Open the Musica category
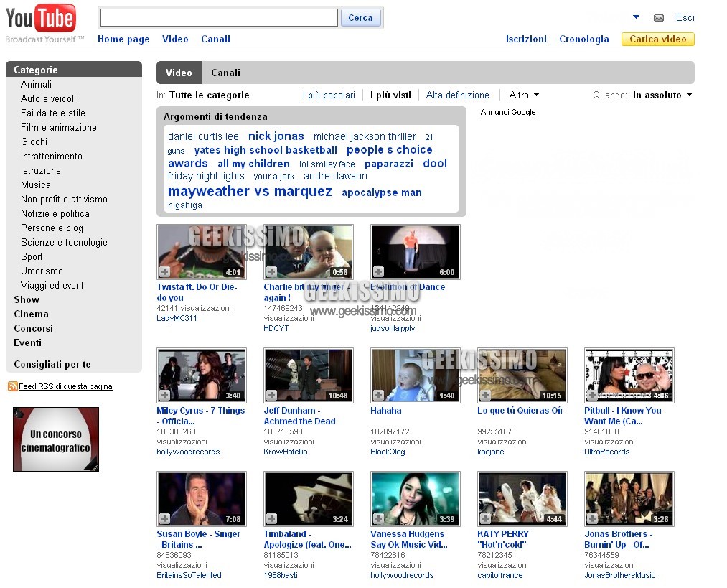727x588 pixels. coord(36,185)
